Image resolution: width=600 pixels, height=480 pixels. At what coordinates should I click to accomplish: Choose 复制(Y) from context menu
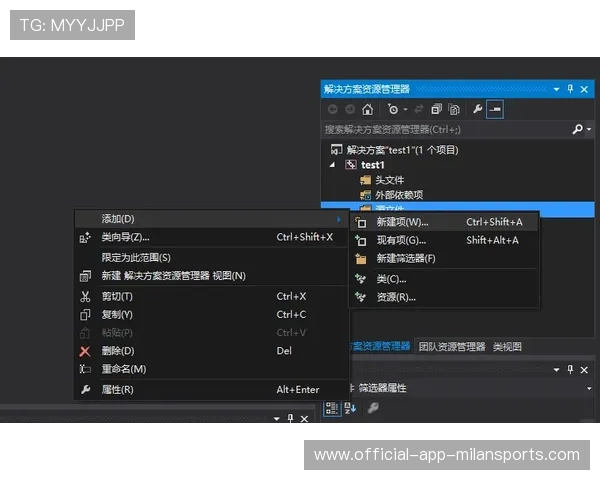(x=211, y=315)
